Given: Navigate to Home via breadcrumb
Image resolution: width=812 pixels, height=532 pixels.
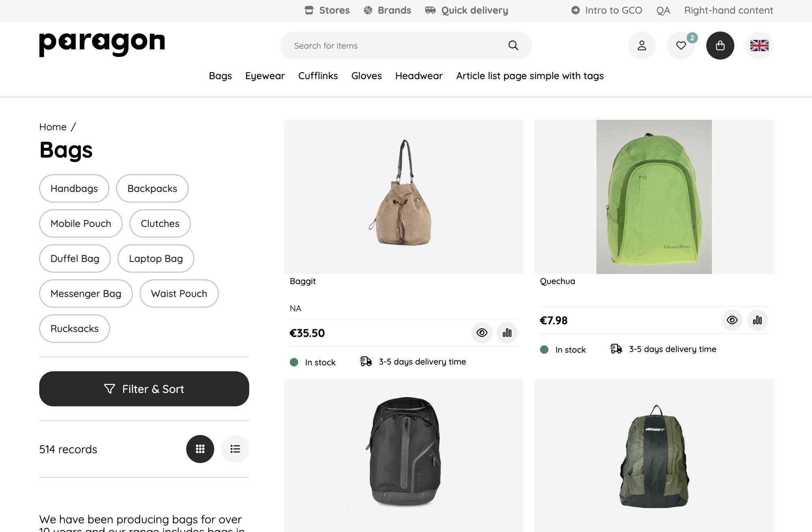Looking at the screenshot, I should [53, 127].
